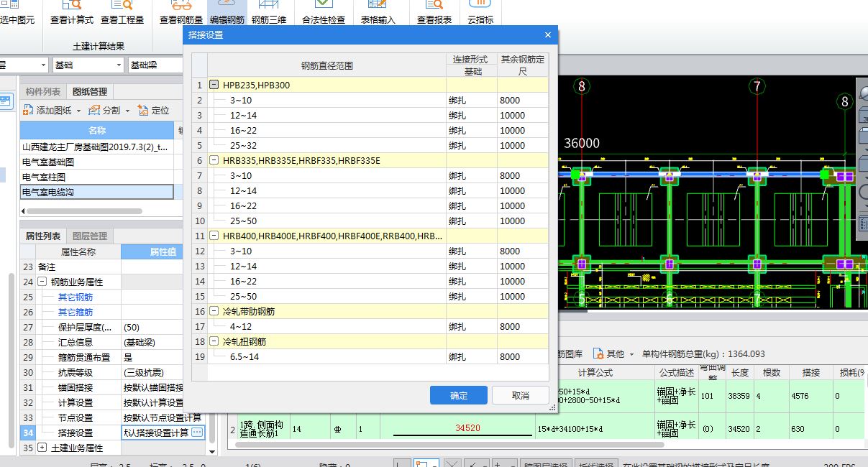Click 分割 tool in drawing panel

coord(105,110)
